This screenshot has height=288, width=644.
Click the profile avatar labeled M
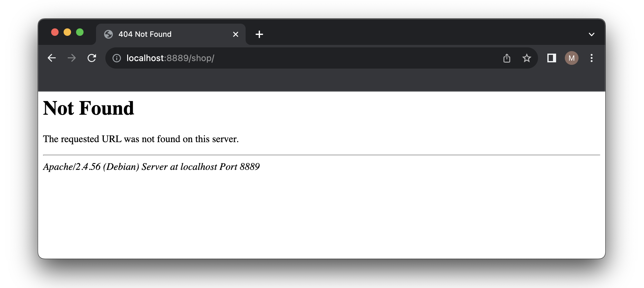(571, 58)
